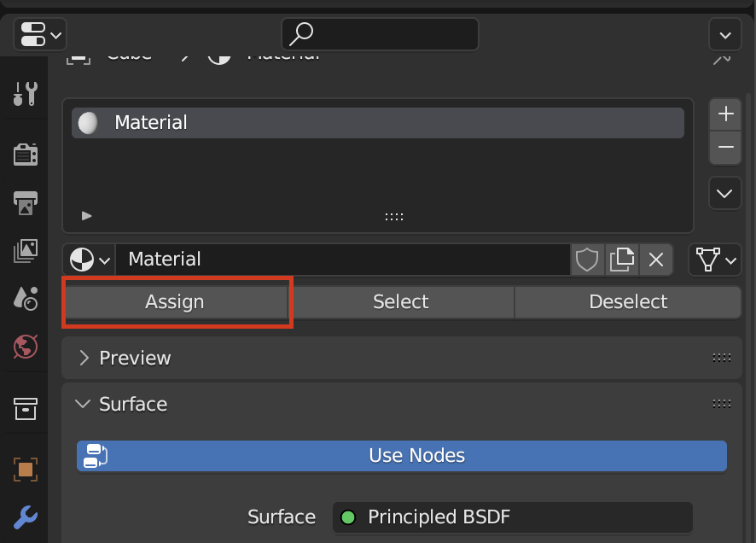Toggle the fake user shield icon
Screen dimensions: 756x543
click(x=587, y=260)
